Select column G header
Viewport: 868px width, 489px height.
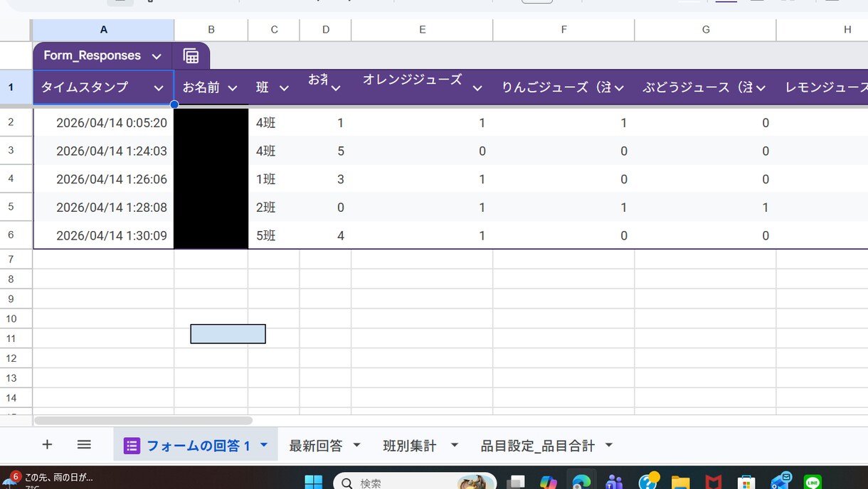[706, 30]
